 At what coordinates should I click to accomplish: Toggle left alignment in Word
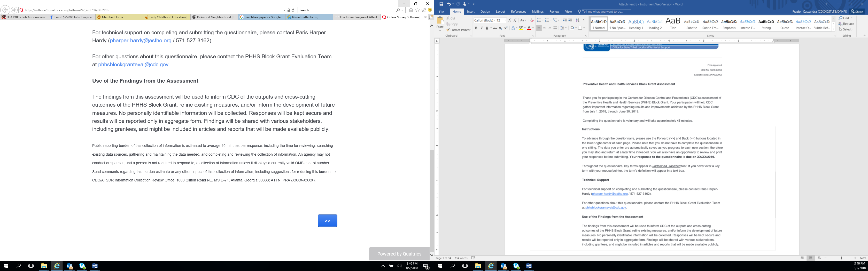(539, 28)
